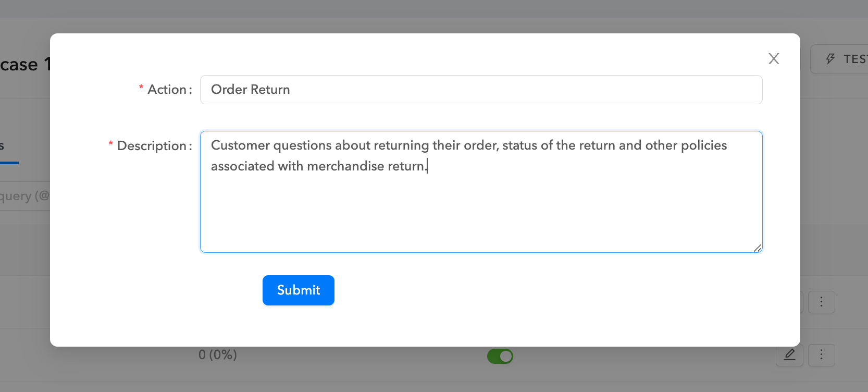Screen dimensions: 868x392
Task: Close the Order Return dialog
Action: [774, 59]
